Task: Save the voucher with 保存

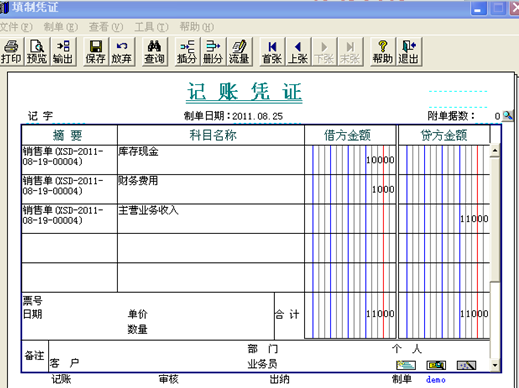Action: [96, 52]
